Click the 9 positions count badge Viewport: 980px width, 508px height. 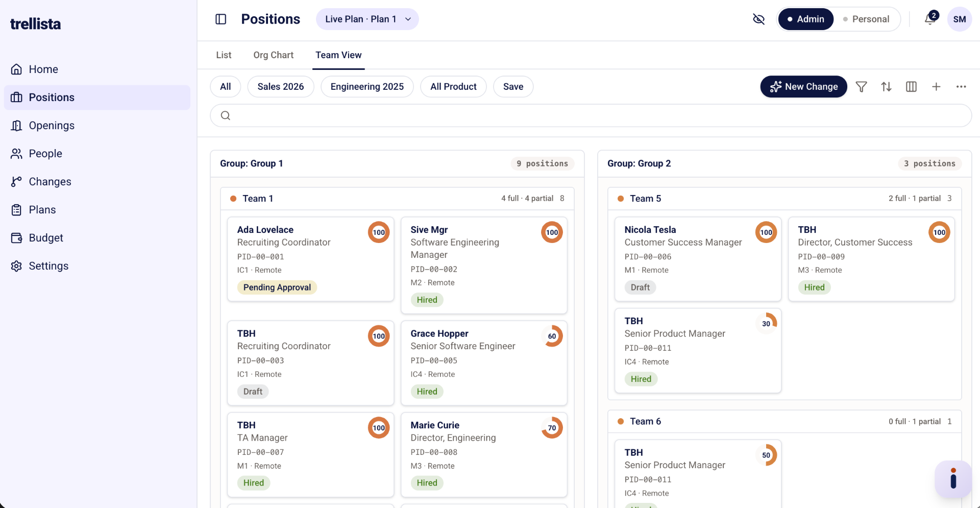(x=542, y=164)
